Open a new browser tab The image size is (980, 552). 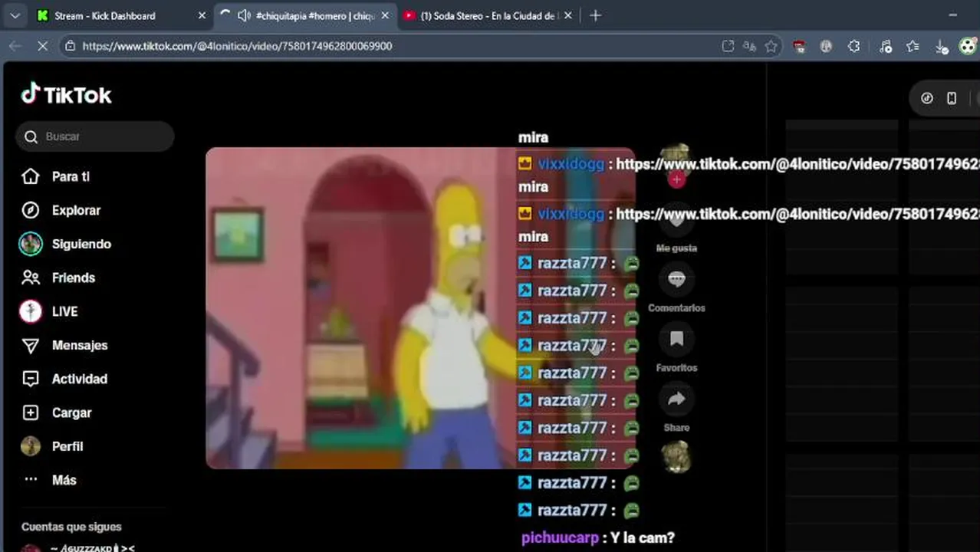pyautogui.click(x=596, y=15)
